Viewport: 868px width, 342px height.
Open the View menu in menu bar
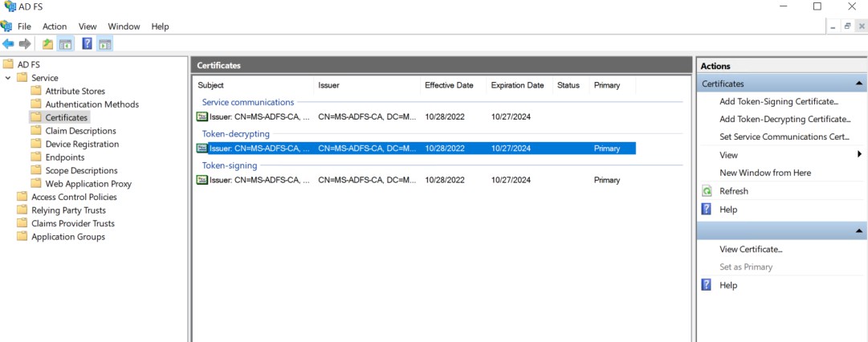pyautogui.click(x=88, y=26)
